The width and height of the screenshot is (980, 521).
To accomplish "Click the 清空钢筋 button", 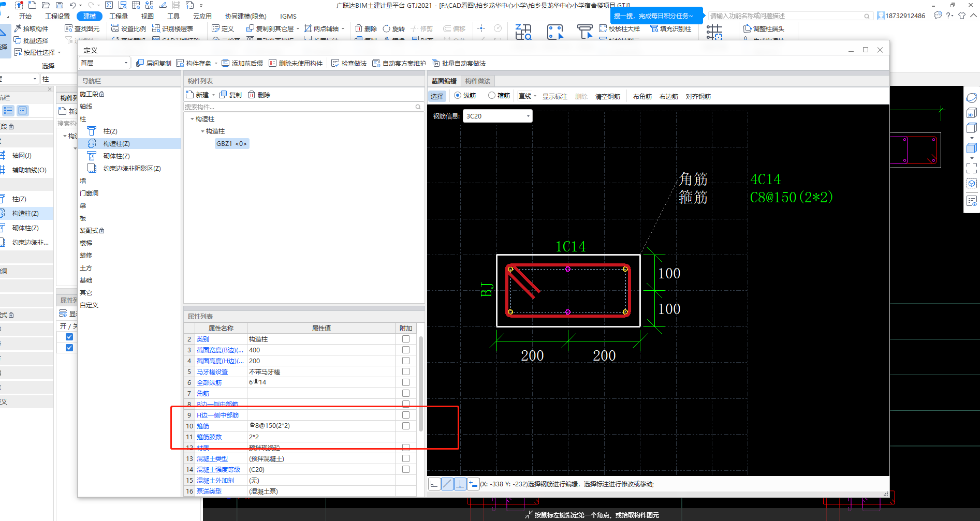I will coord(607,96).
